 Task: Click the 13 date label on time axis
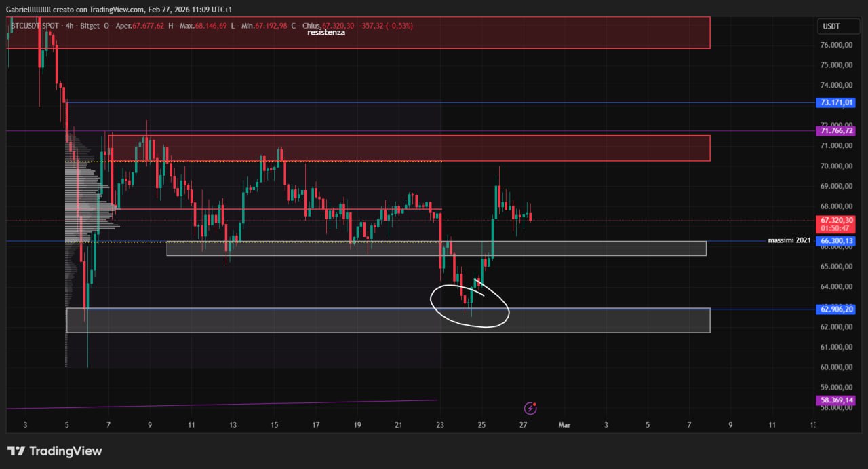click(233, 425)
